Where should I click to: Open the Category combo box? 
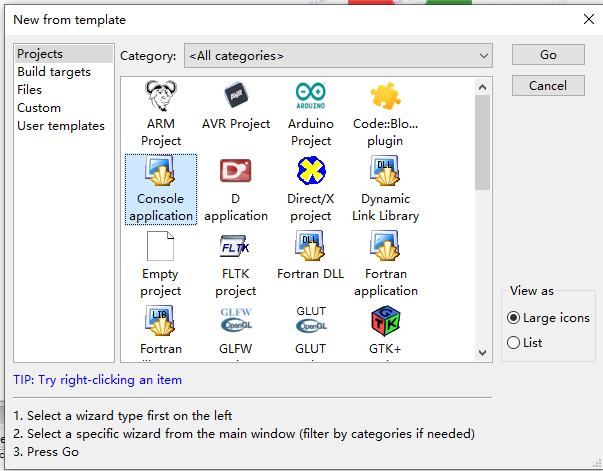click(x=338, y=56)
